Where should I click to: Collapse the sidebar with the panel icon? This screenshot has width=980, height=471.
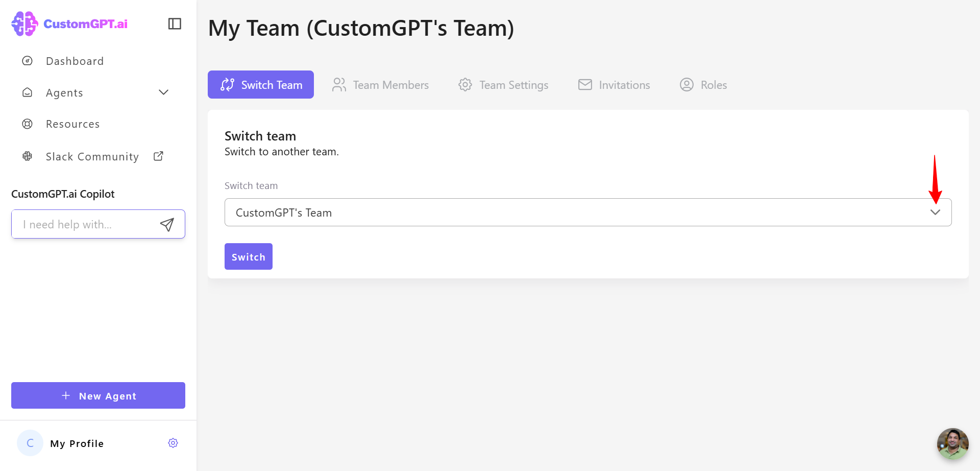[175, 23]
